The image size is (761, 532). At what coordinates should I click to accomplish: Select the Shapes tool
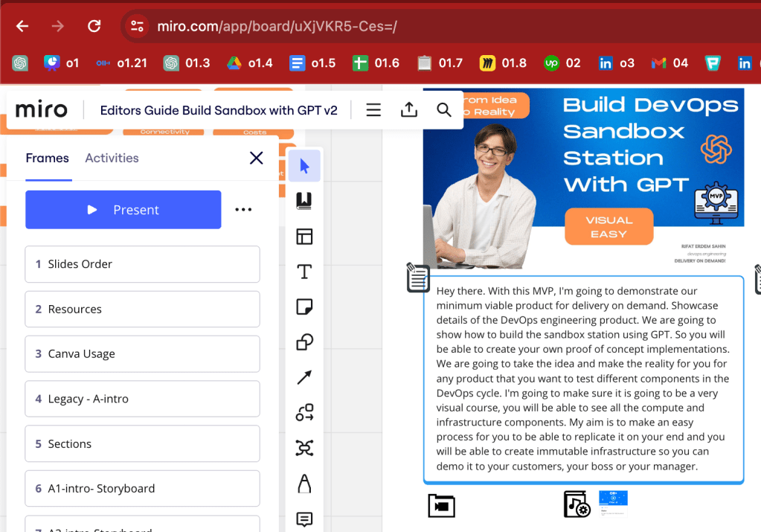304,342
